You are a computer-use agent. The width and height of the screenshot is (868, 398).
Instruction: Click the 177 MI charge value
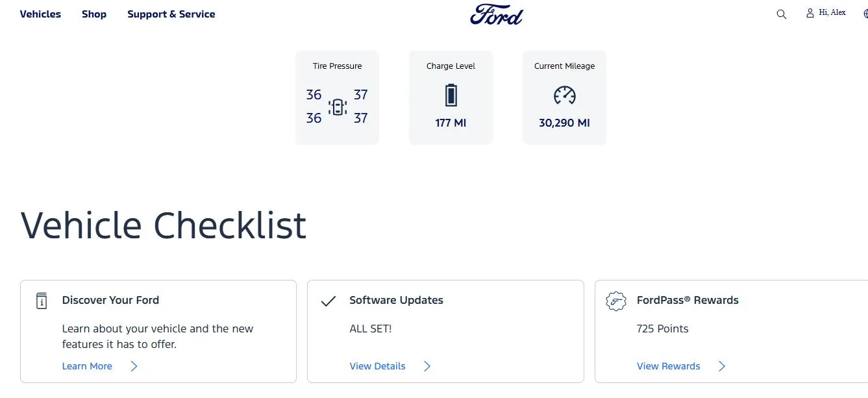point(451,123)
